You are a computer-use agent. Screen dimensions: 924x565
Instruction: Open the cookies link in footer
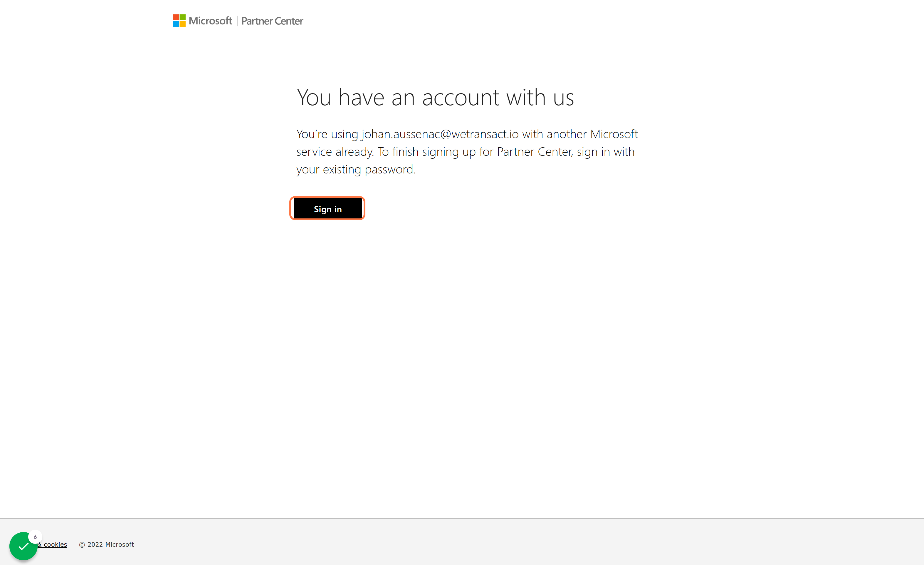[x=53, y=544]
